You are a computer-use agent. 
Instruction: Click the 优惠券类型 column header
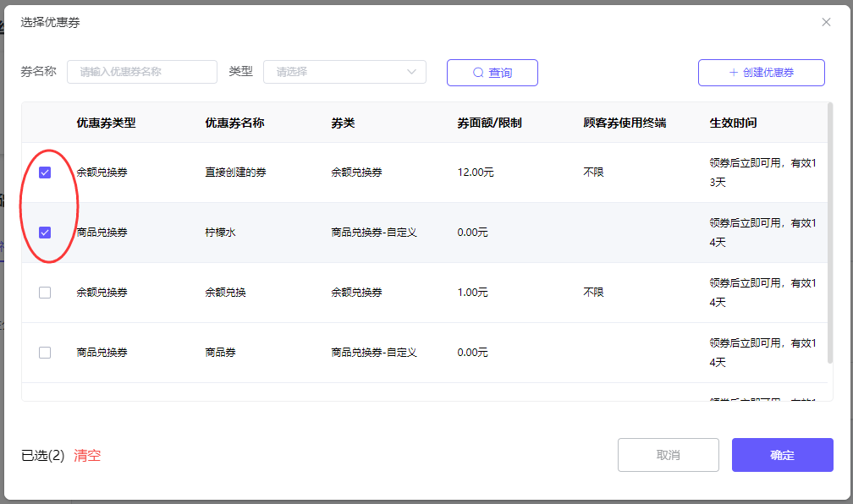click(106, 123)
